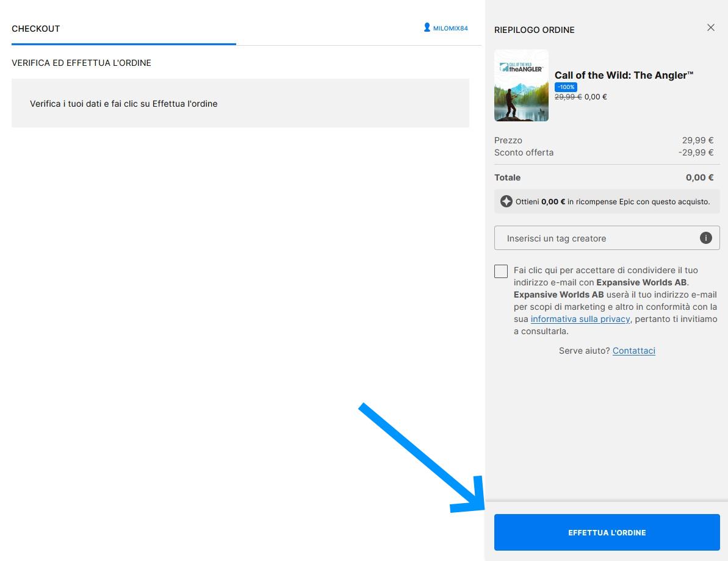The image size is (728, 561).
Task: Click the info icon in creator tag field
Action: point(705,238)
